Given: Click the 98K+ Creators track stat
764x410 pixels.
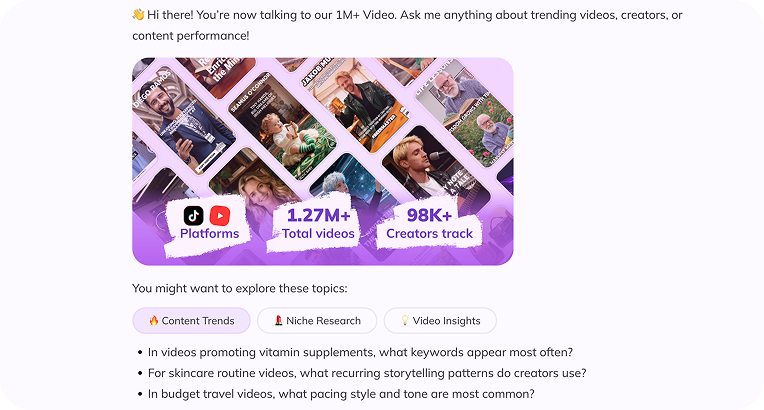Looking at the screenshot, I should point(430,224).
